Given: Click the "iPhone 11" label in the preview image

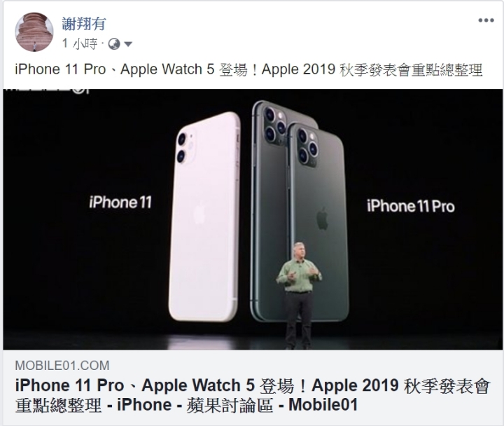Looking at the screenshot, I should (x=120, y=202).
